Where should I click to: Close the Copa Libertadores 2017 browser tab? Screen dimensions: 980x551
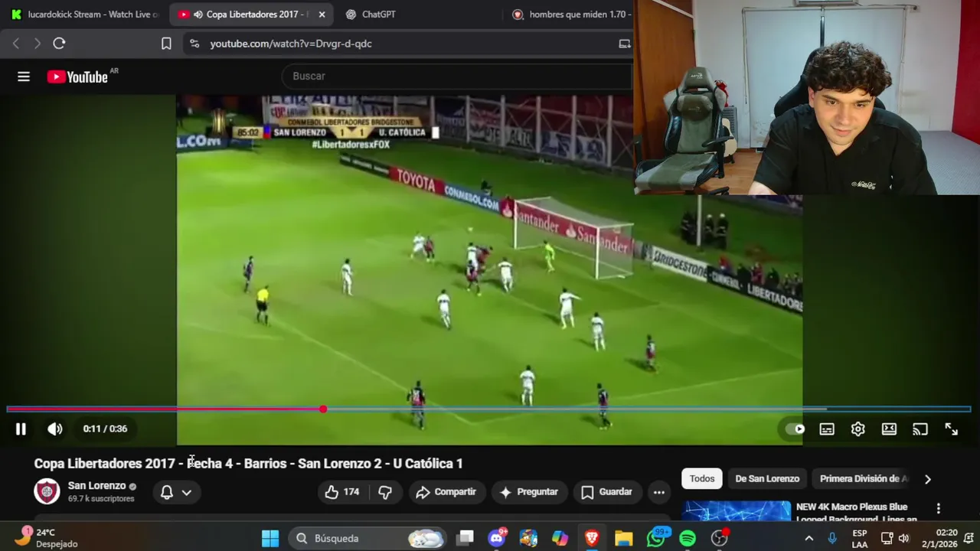point(322,15)
